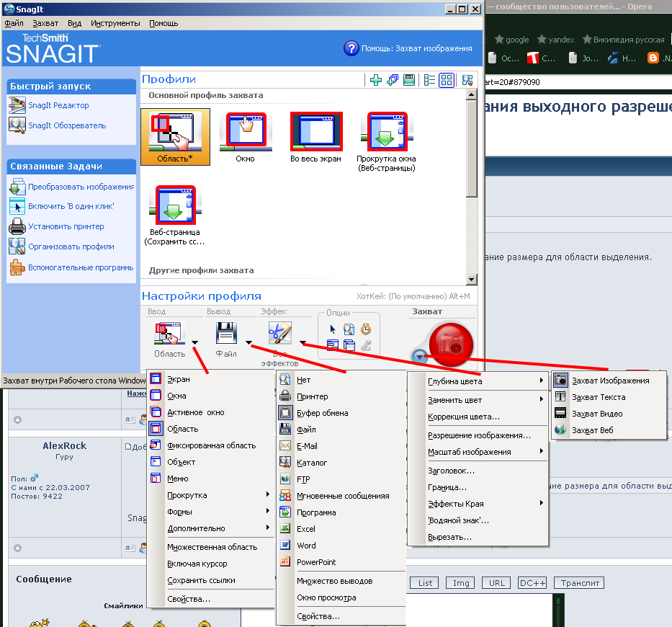
Task: Click profiles list scrollbar down arrow
Action: pos(472,280)
